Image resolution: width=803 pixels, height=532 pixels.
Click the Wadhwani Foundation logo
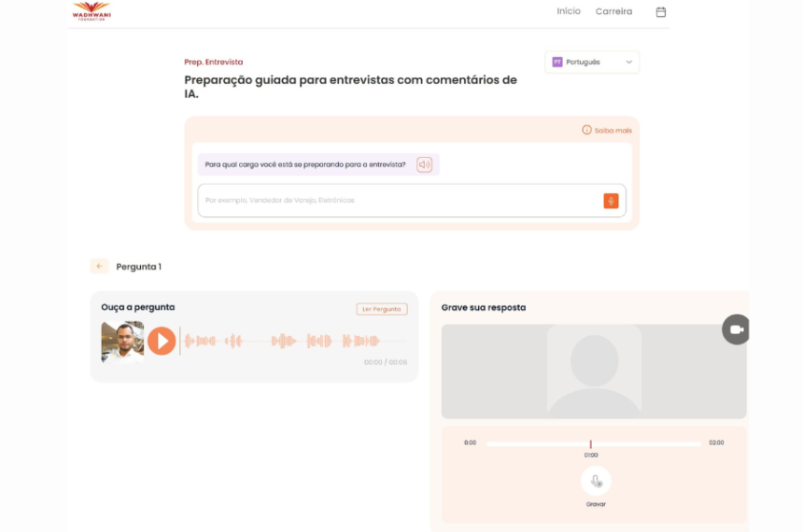coord(92,11)
